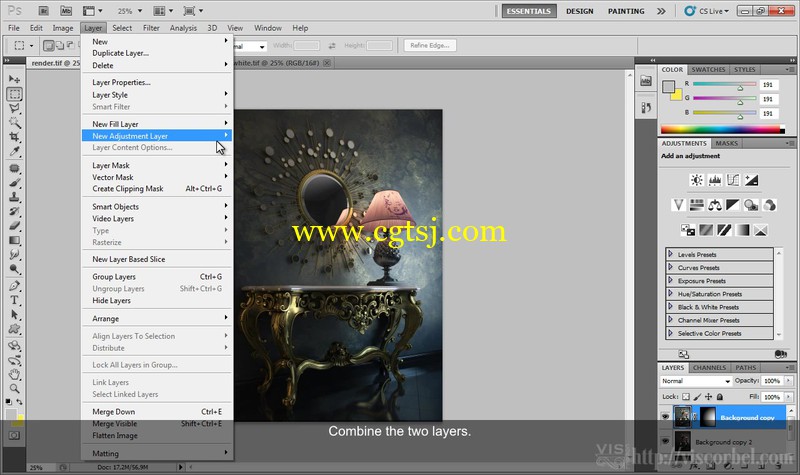Viewport: 800px width, 475px height.
Task: Select the Hand tool
Action: [14, 374]
